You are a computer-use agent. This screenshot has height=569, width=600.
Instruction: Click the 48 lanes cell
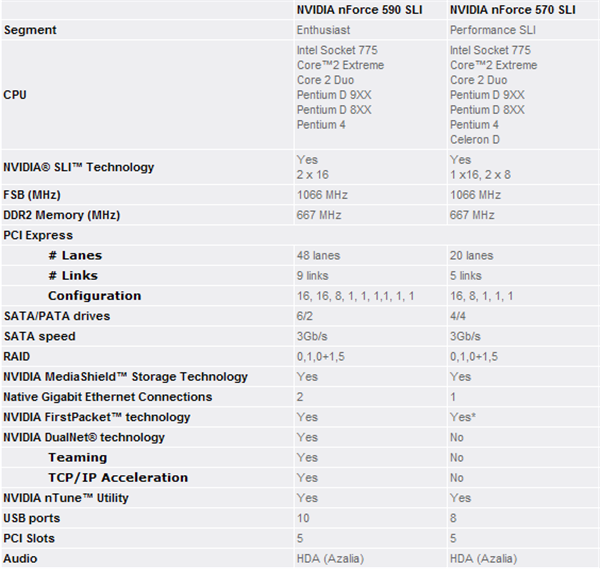[x=318, y=255]
